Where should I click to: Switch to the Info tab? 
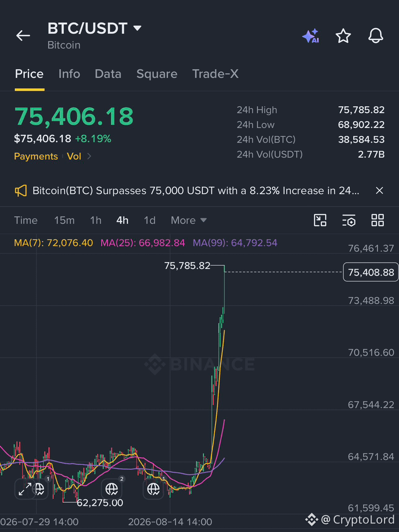point(69,74)
